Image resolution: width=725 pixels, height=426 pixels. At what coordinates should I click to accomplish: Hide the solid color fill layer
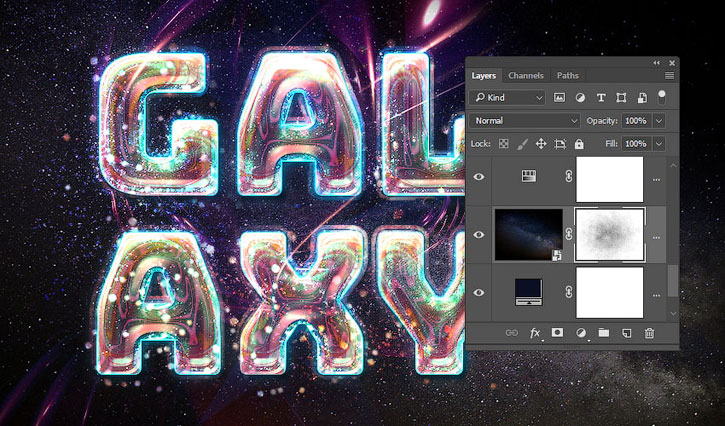(479, 292)
